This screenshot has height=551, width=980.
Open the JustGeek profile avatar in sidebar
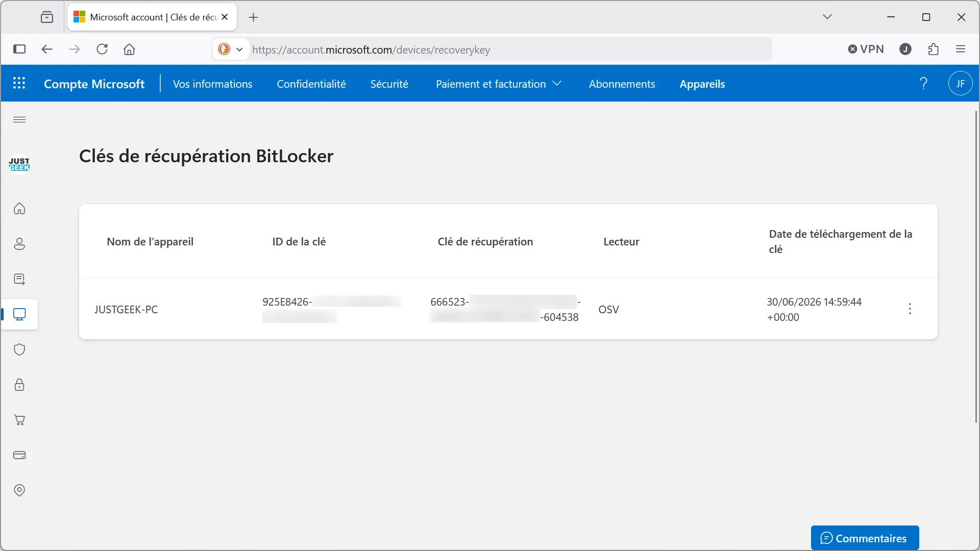(19, 164)
